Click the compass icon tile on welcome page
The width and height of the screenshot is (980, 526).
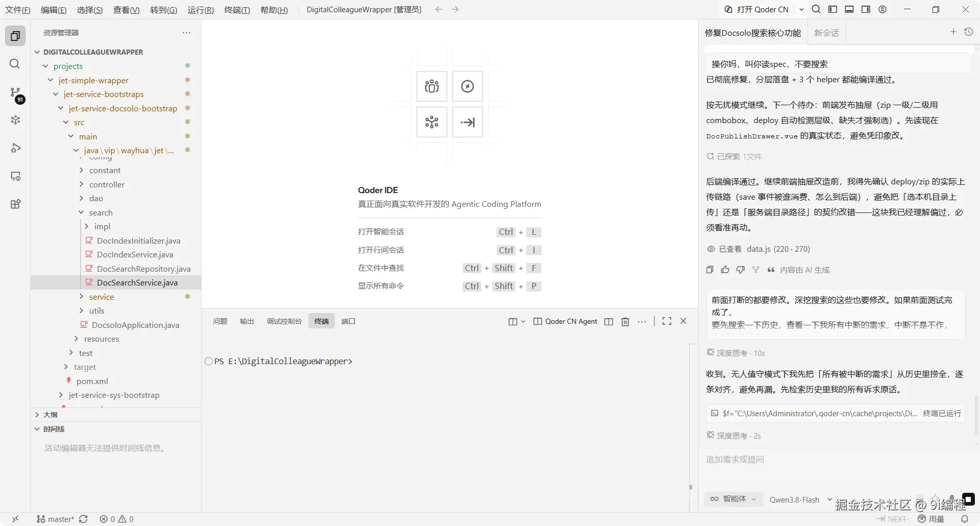click(x=468, y=86)
